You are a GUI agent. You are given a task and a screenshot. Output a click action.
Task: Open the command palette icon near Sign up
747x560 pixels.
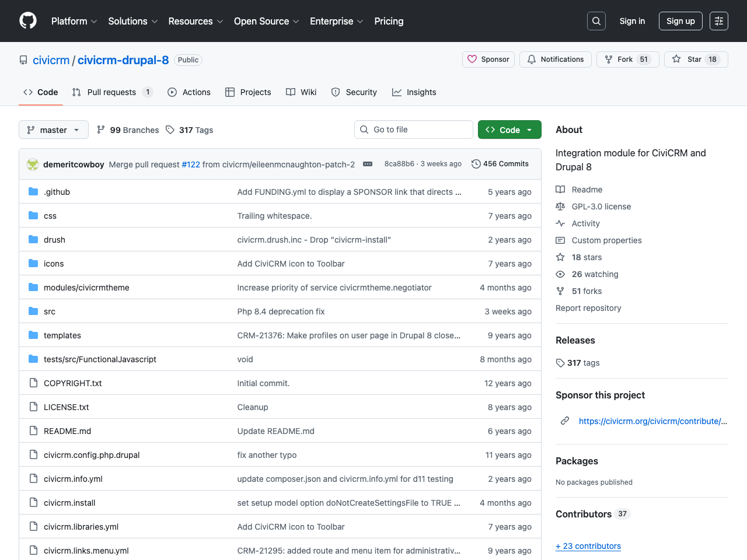[718, 21]
